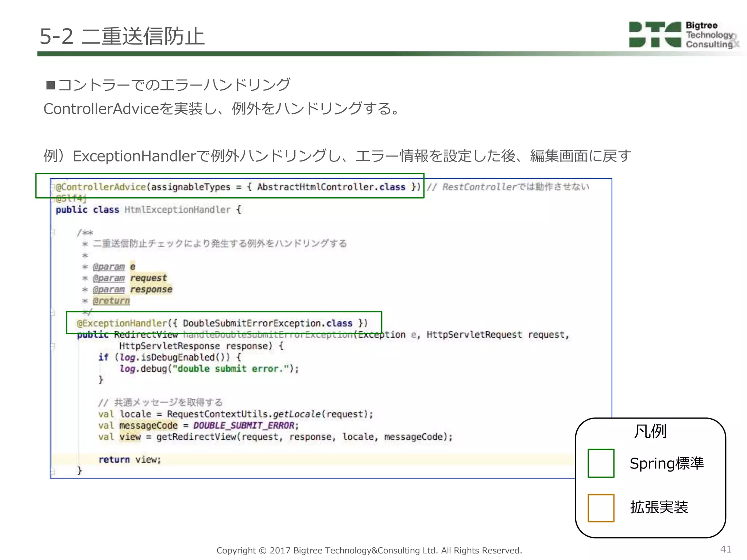Click the getRedirectView(...) call line
The height and width of the screenshot is (560, 747).
pos(275,437)
